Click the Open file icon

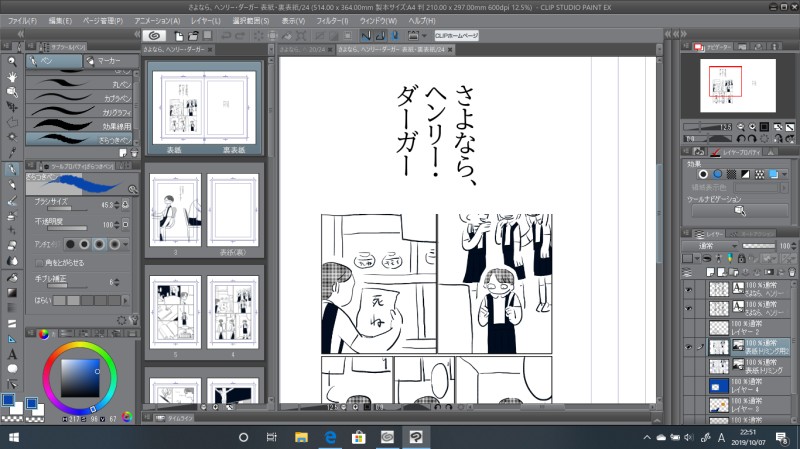[x=193, y=36]
